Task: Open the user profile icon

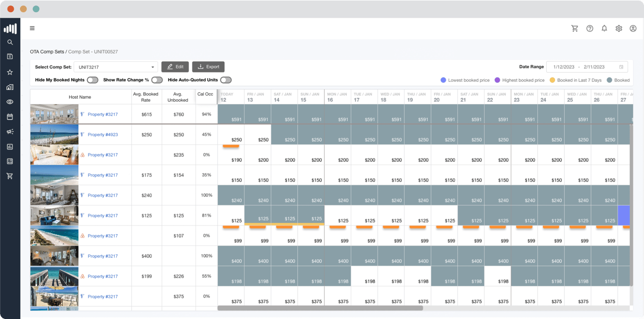Action: (x=633, y=29)
